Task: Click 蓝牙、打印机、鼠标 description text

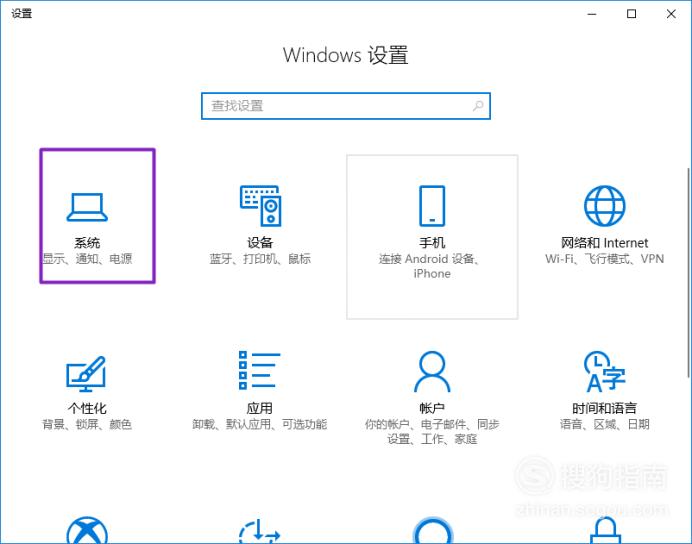Action: 260,259
